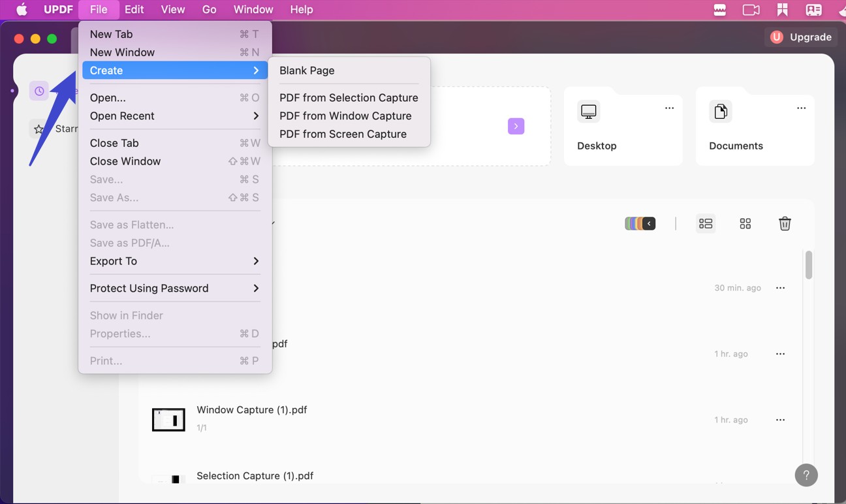
Task: Open the Apple menu
Action: click(22, 10)
